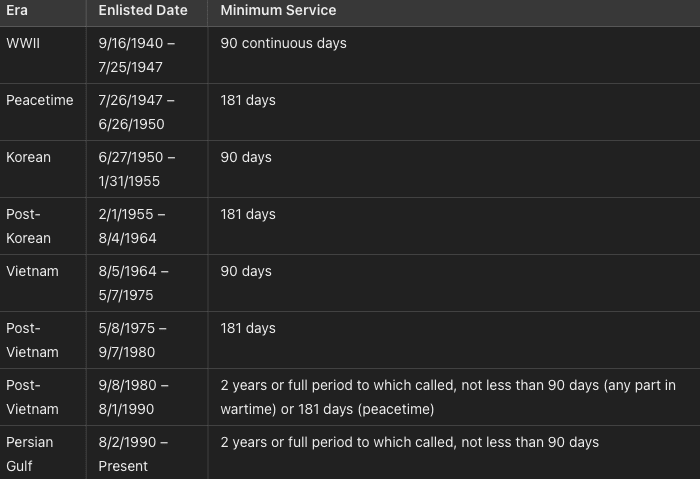Click the 6/27/1950 – 1/31/1955 date cell
700x479 pixels.
point(136,169)
